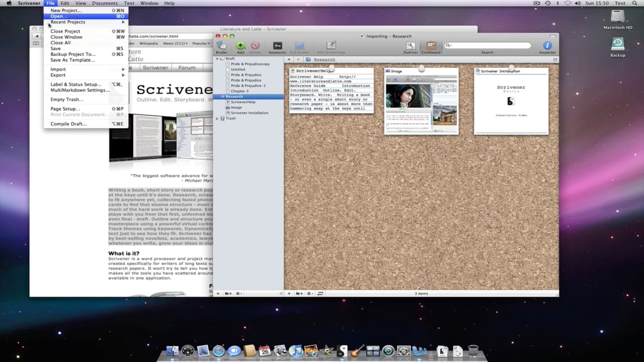Click the ScrivenerHelp index card
The width and height of the screenshot is (644, 362).
(331, 90)
